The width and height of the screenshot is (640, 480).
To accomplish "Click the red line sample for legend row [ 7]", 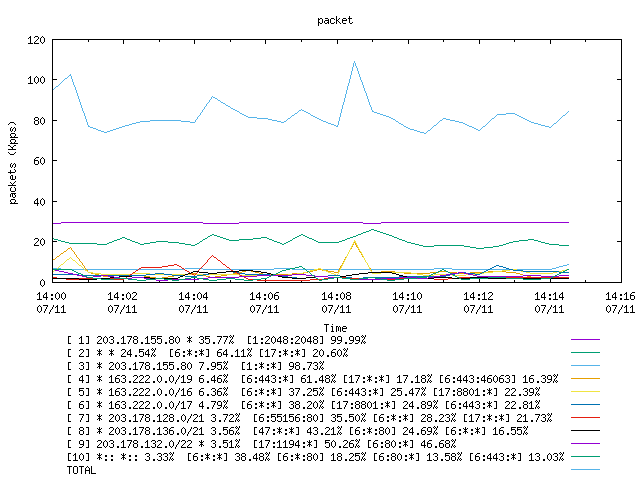I will pos(585,418).
